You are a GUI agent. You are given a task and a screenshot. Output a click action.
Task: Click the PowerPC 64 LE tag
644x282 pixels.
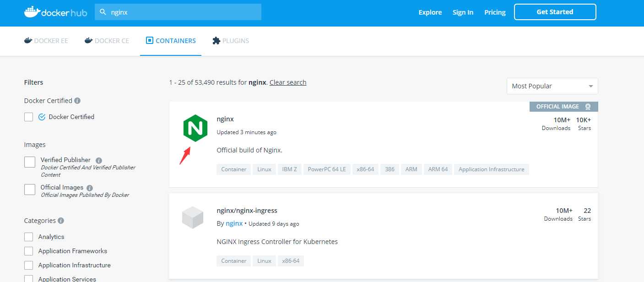coord(327,169)
